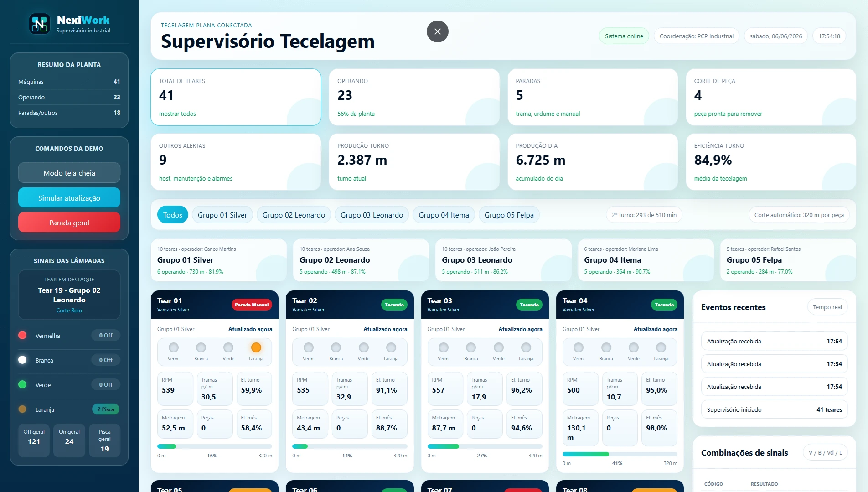868x492 pixels.
Task: Toggle Verde lamp 0 Off switch
Action: pyautogui.click(x=106, y=384)
